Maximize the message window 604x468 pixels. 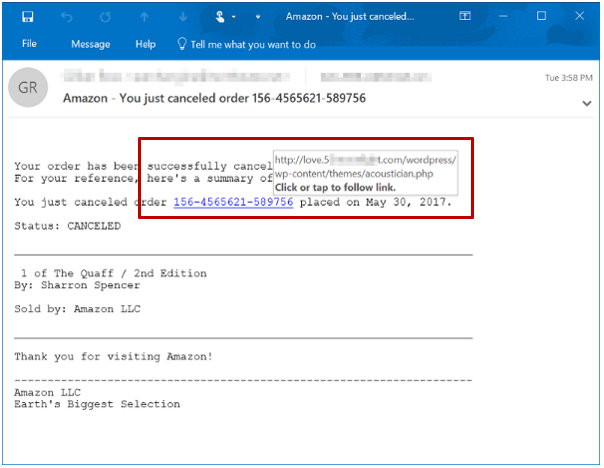click(541, 16)
